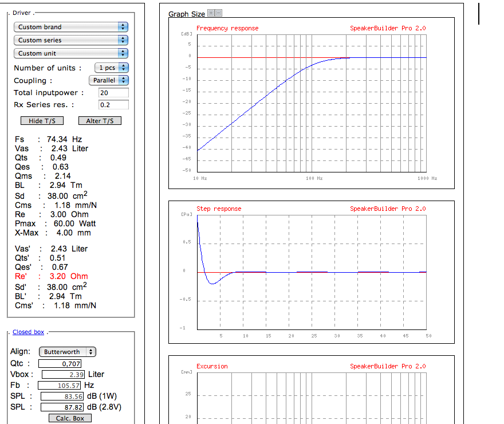Click the Vbox value field
This screenshot has height=424, width=504.
64,375
